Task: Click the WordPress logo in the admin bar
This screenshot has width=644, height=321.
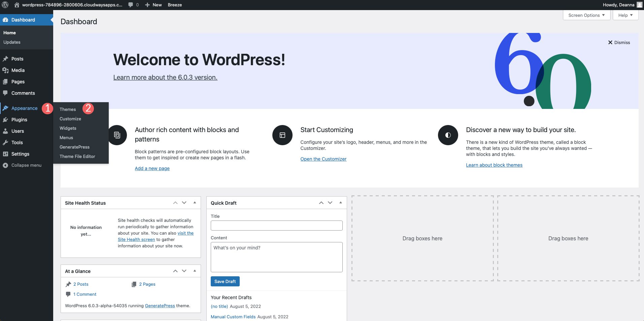Action: 5,5
